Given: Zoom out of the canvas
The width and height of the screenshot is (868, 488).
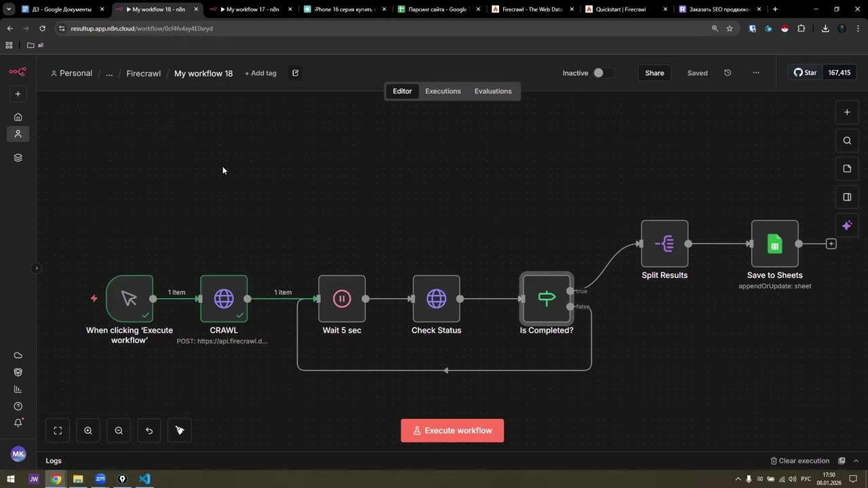Looking at the screenshot, I should point(119,430).
